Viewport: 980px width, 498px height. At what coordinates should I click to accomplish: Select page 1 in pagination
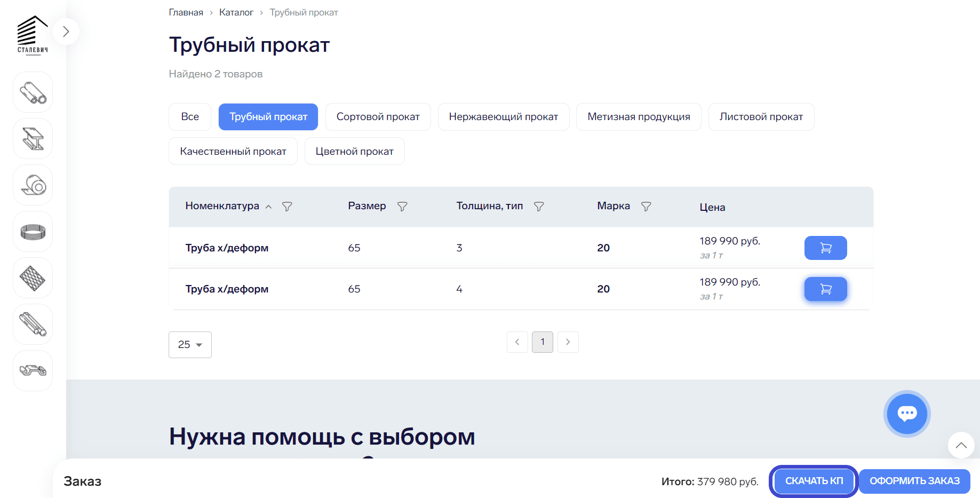543,342
